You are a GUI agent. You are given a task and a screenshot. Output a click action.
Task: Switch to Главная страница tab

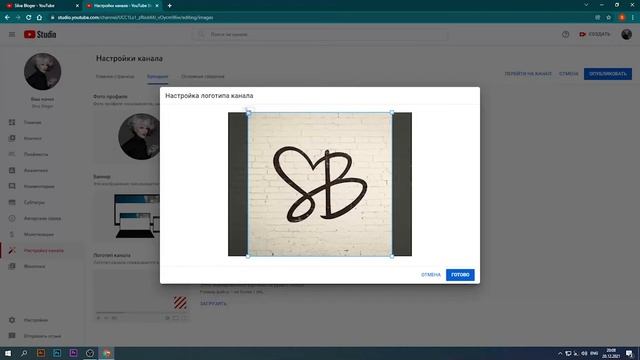click(x=115, y=76)
